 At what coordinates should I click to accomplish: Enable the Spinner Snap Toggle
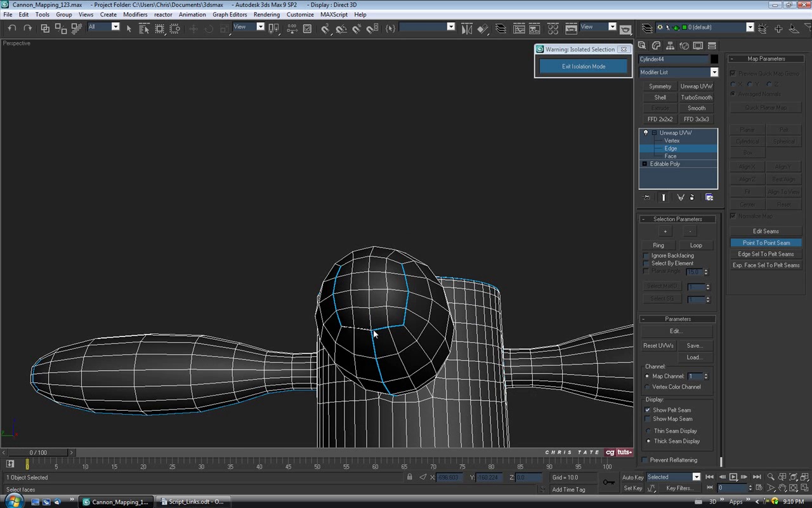coord(372,29)
